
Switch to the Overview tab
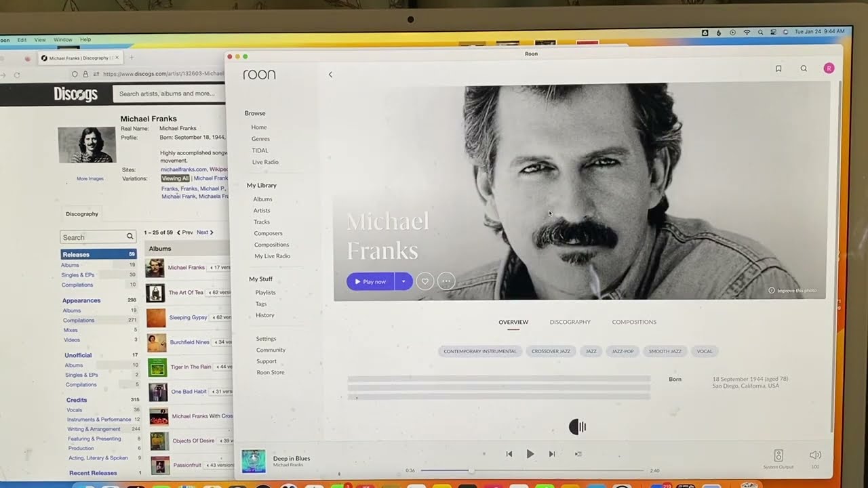[x=513, y=322]
